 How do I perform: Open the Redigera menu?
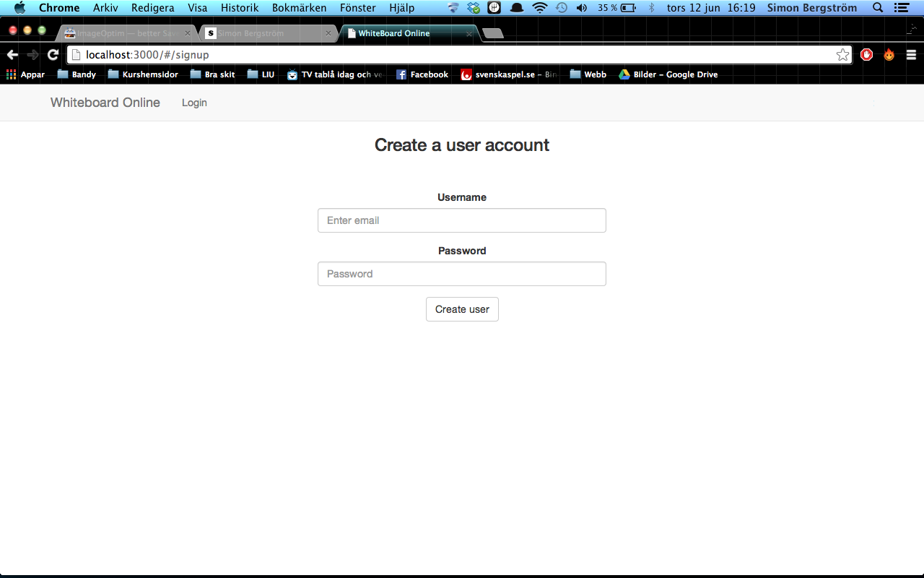point(153,8)
